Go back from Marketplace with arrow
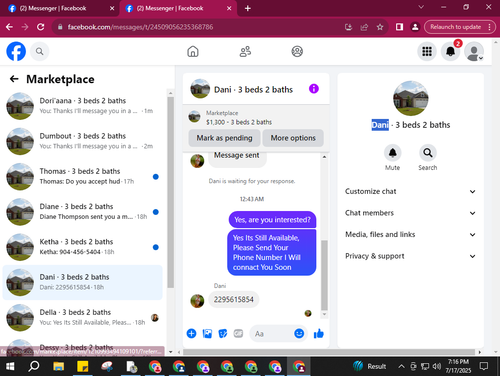The image size is (500, 376). [x=14, y=79]
